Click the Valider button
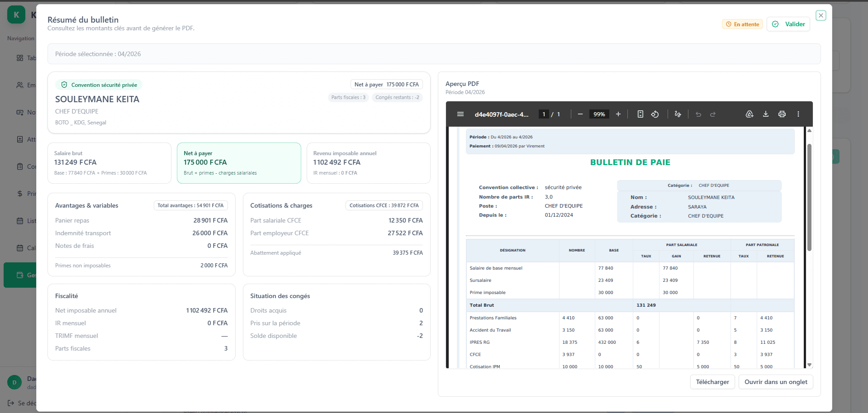Screen dimensions: 868x413 [x=788, y=24]
